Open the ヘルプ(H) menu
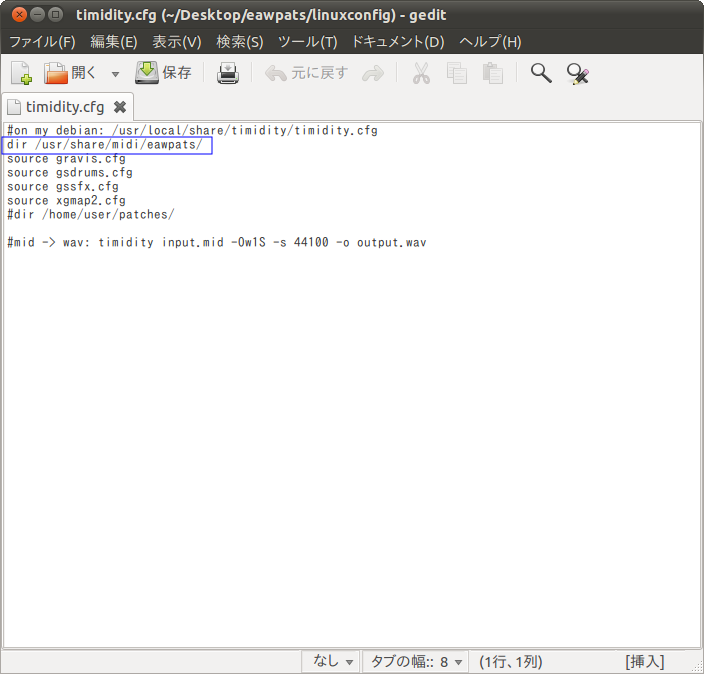 [490, 42]
